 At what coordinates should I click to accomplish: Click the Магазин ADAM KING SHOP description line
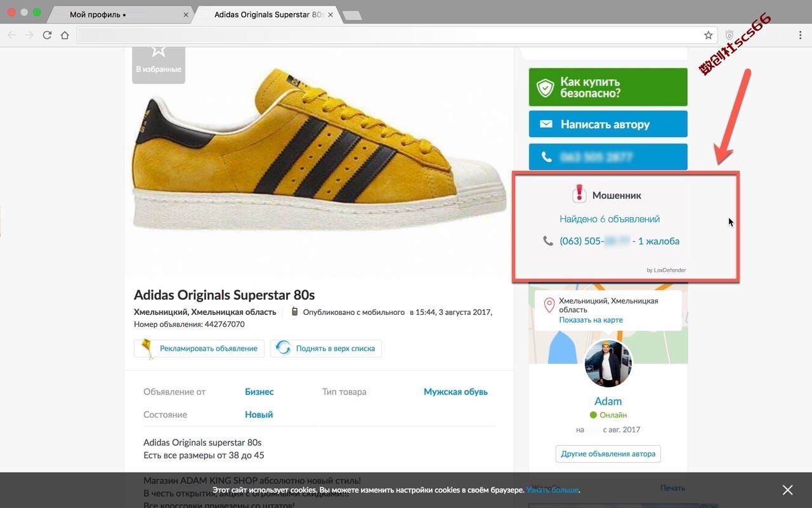252,481
